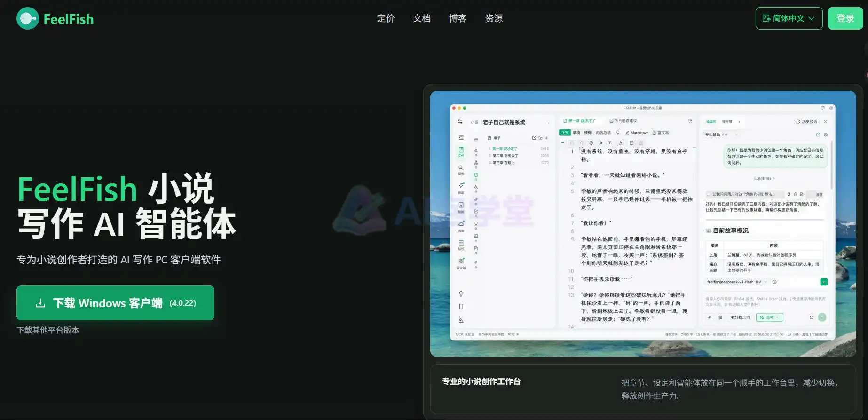This screenshot has height=420, width=868.
Task: In app preview, click 展开 to expand thought
Action: [819, 194]
